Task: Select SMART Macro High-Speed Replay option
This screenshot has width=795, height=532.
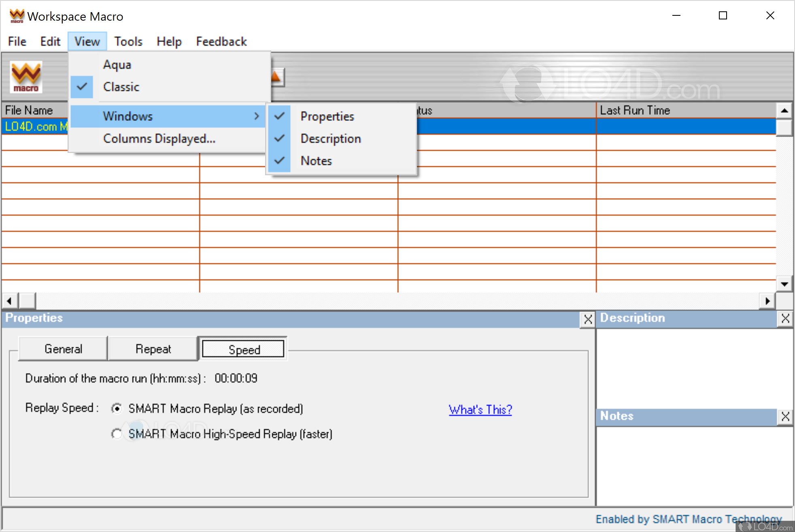Action: [x=117, y=433]
